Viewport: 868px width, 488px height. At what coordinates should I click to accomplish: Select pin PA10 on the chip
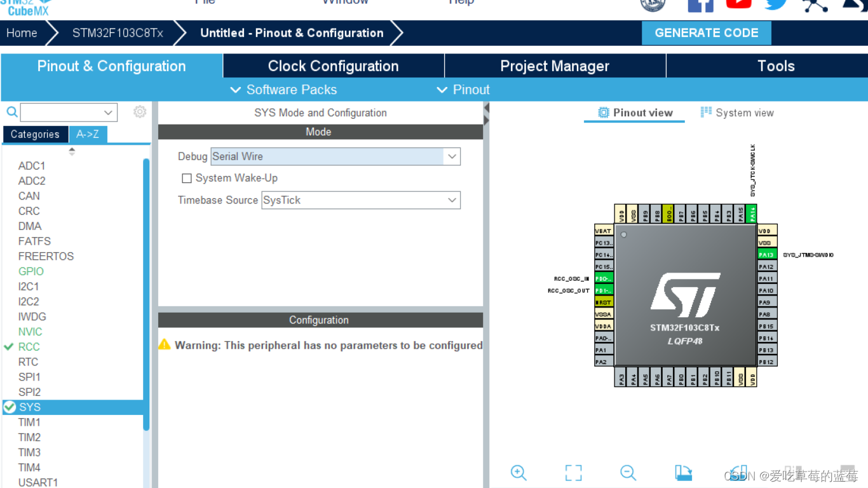tap(767, 290)
